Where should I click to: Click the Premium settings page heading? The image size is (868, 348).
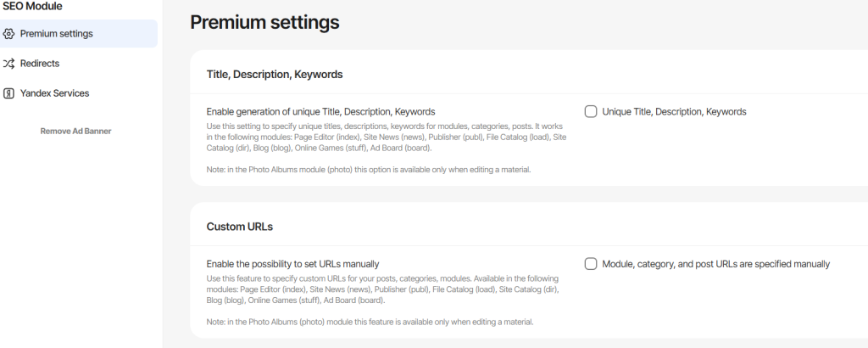pyautogui.click(x=264, y=22)
